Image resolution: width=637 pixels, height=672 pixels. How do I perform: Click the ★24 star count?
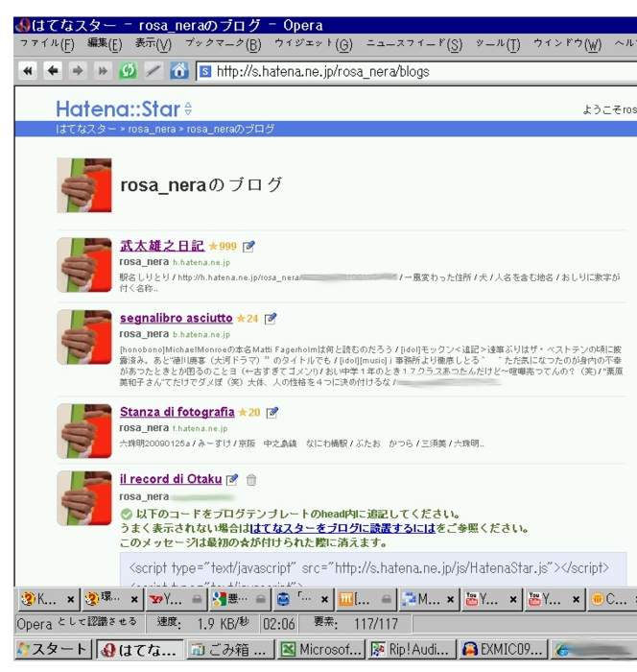[248, 319]
